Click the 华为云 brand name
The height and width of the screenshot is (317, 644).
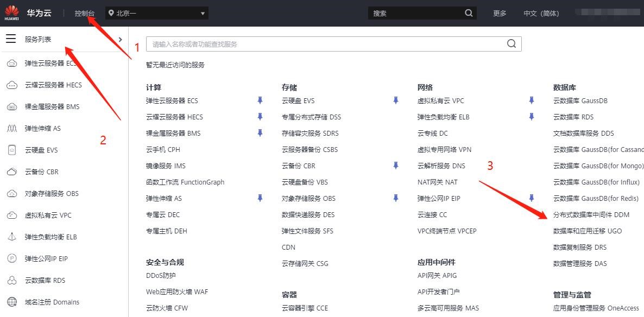pyautogui.click(x=39, y=13)
